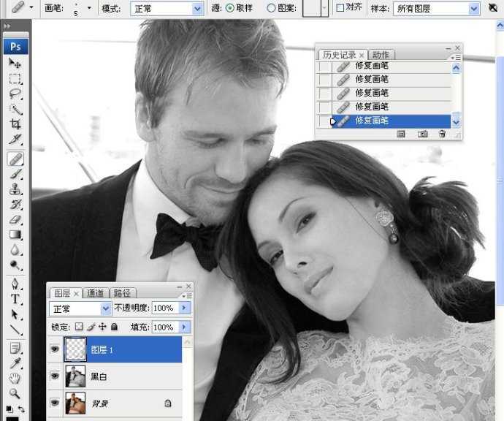This screenshot has width=504, height=421.
Task: Switch to 通道 tab
Action: point(95,293)
